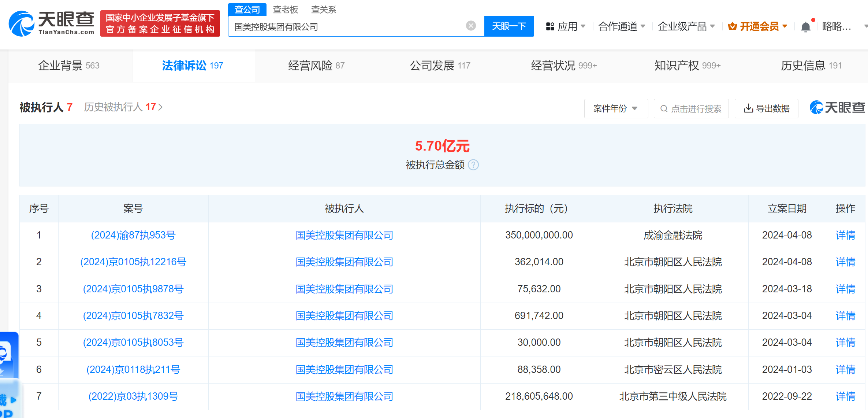Screen dimensions: 868x418
Task: Open case (2024)京0105执12216号
Action: (x=133, y=262)
